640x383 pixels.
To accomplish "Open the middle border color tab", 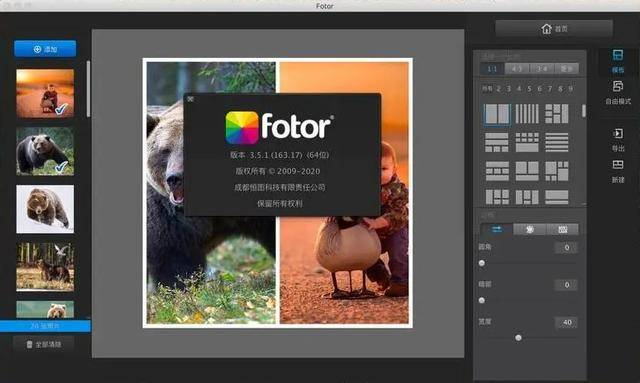I will click(x=529, y=229).
